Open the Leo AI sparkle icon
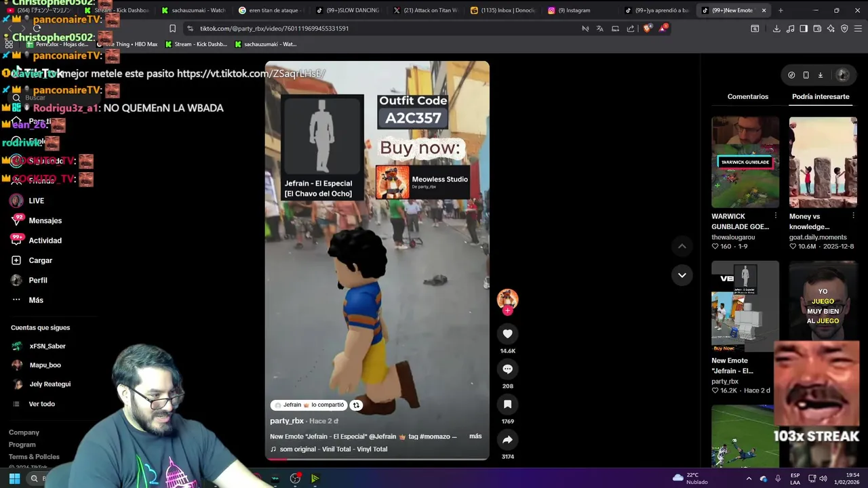 (831, 28)
